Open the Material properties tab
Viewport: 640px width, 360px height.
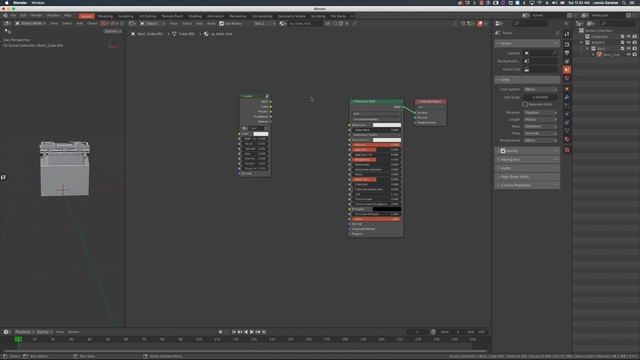click(567, 140)
